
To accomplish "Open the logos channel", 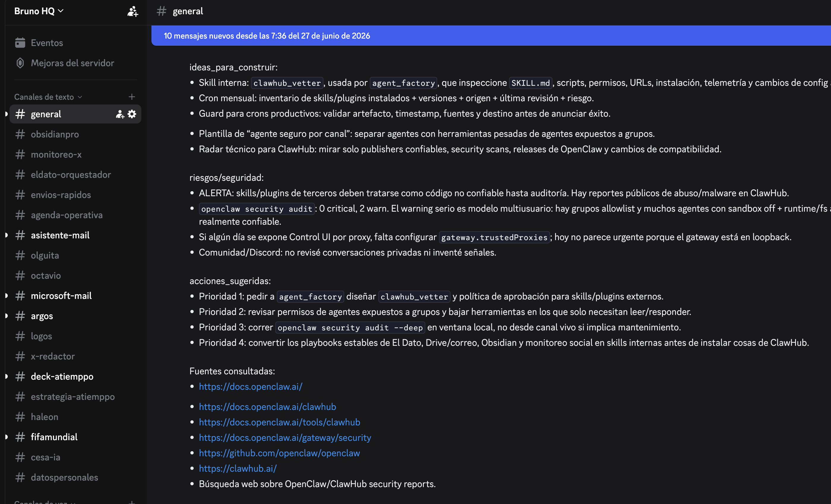I will pos(75,336).
